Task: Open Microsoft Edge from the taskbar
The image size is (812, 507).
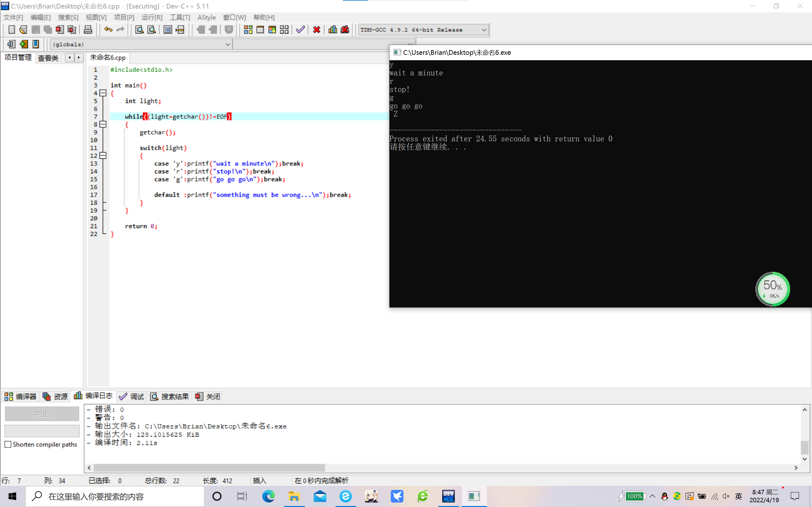Action: (x=268, y=496)
